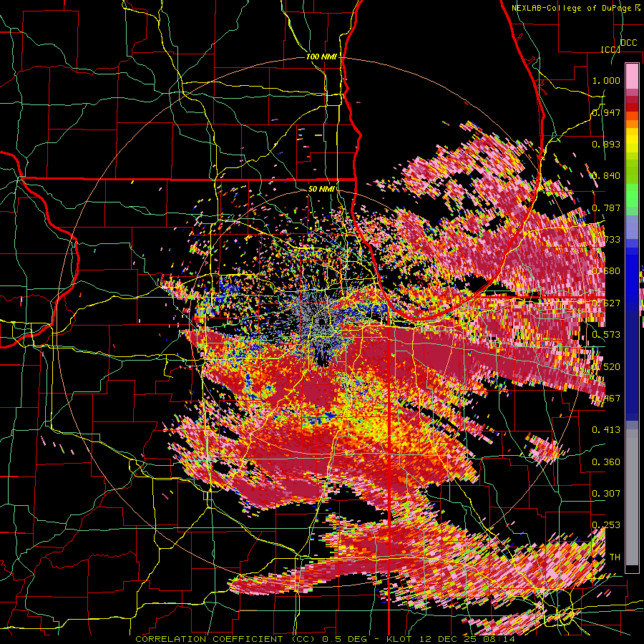Click the 100 NMI range ring label
644x644 pixels.
click(x=321, y=57)
